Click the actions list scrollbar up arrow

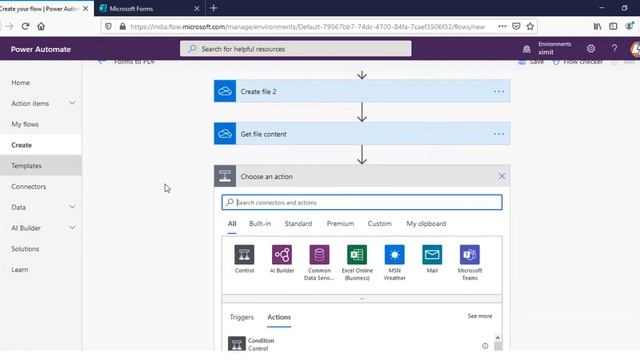pyautogui.click(x=498, y=338)
